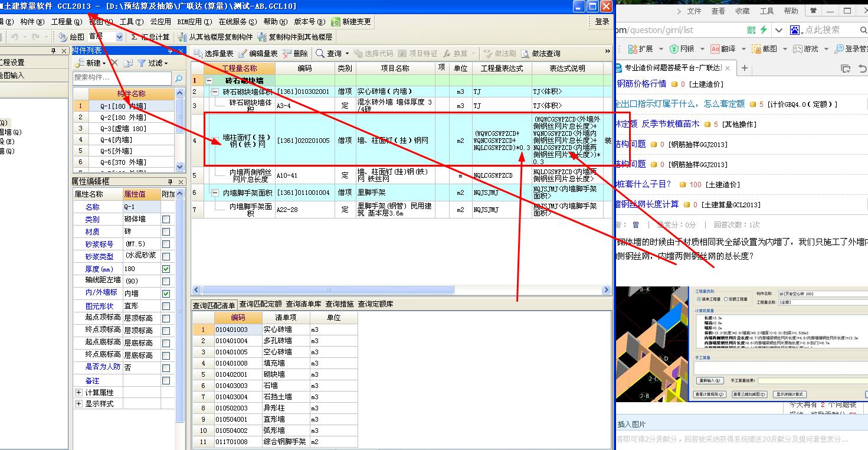The height and width of the screenshot is (450, 868).
Task: Click search magnifier beside 搜索构件 field
Action: [179, 78]
